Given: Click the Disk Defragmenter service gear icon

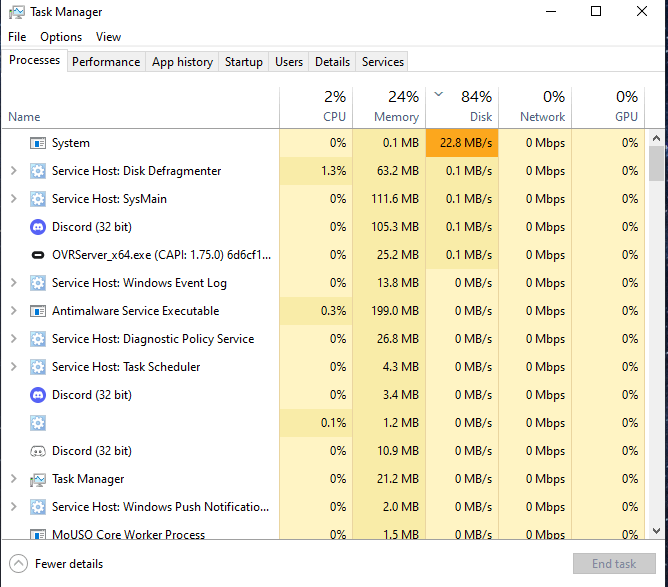Looking at the screenshot, I should 38,171.
